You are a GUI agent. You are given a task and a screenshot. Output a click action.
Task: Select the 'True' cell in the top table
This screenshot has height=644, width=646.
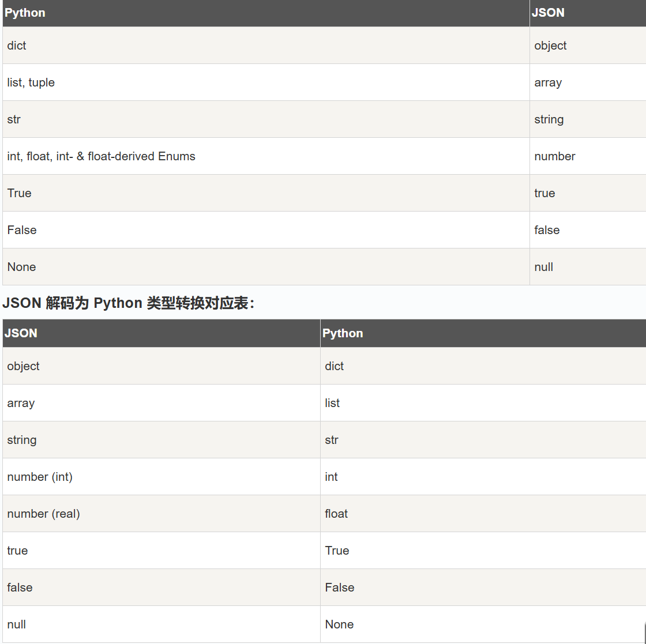(x=20, y=193)
